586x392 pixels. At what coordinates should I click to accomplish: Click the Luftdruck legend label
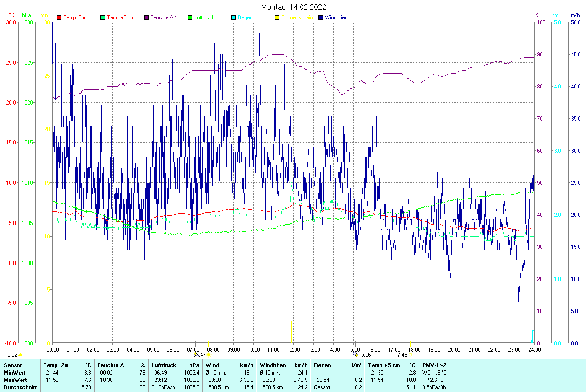(204, 17)
